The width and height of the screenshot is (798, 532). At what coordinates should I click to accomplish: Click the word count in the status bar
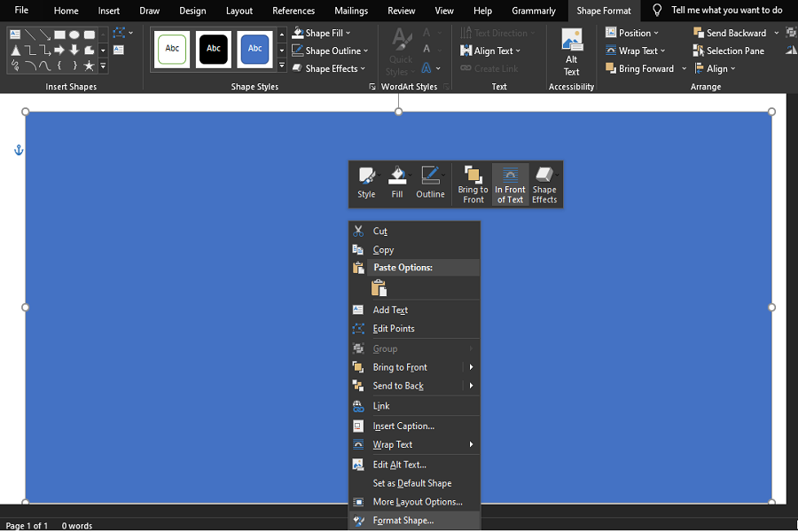[76, 525]
